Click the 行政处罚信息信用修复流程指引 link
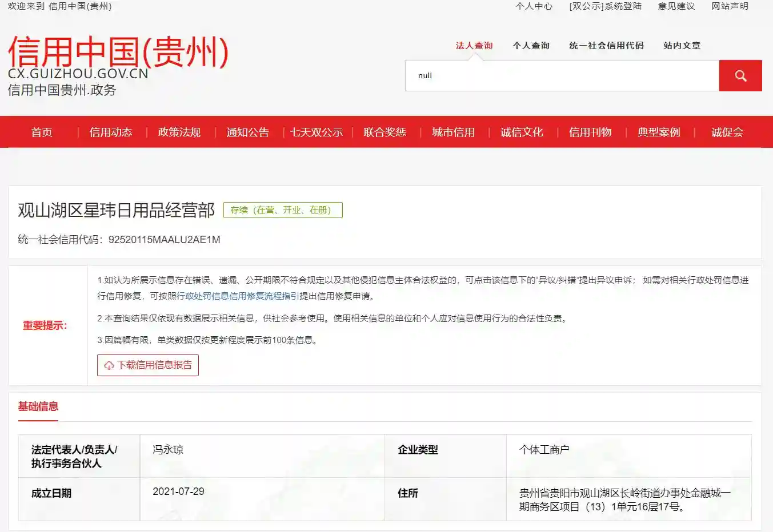Viewport: 773px width, 532px height. 238,296
